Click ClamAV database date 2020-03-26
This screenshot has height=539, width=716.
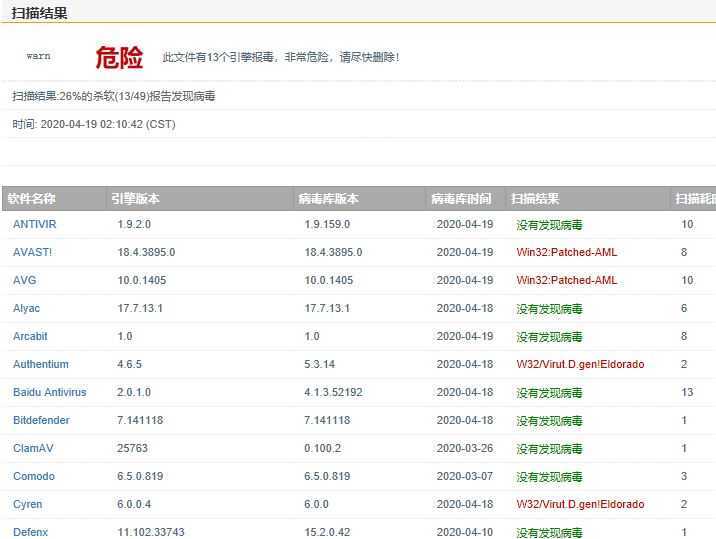tap(465, 448)
